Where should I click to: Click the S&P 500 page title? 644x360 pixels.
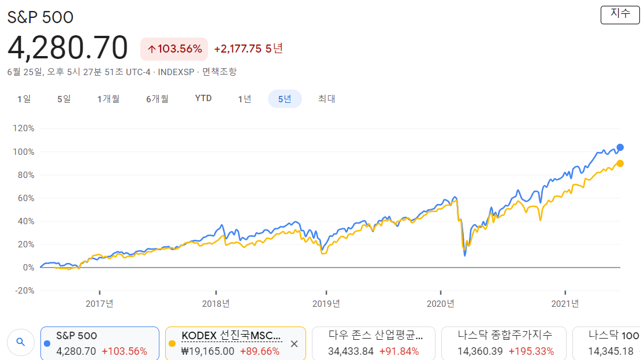[x=40, y=17]
